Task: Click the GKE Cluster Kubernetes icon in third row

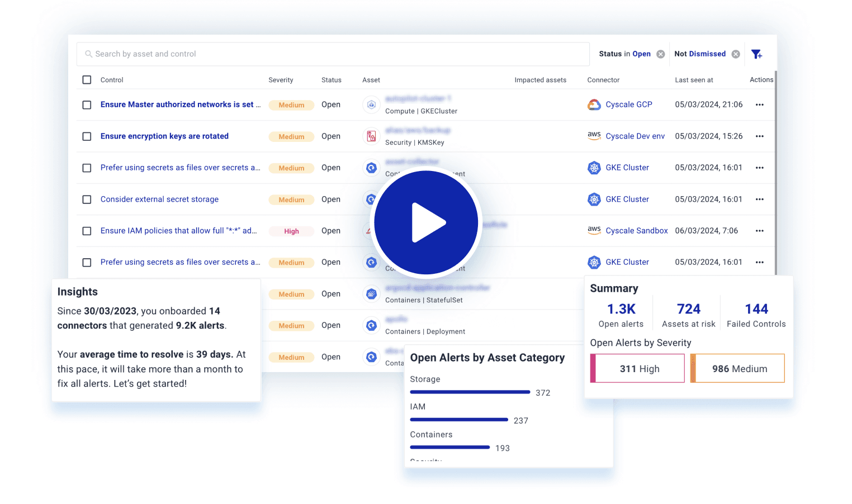Action: 594,168
